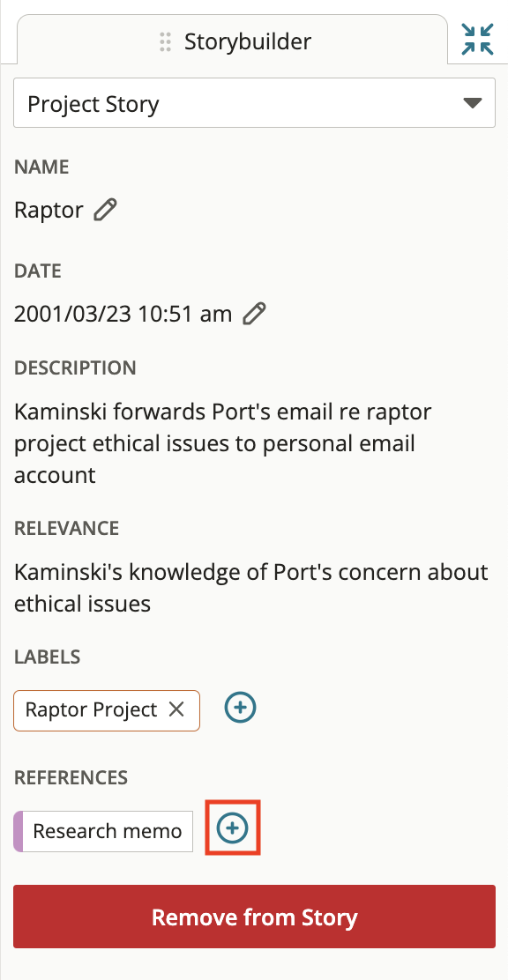Click the pencil icon beside the date

click(254, 314)
